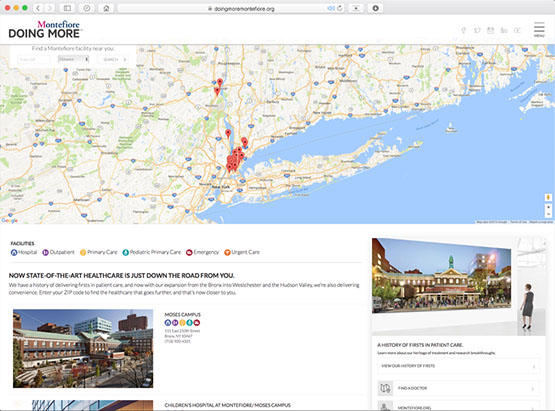Click the chevron on FIND A DOCTOR row

tap(533, 389)
